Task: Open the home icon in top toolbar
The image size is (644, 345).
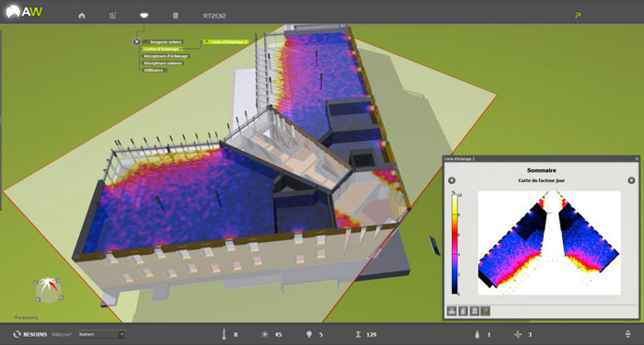Action: (82, 16)
